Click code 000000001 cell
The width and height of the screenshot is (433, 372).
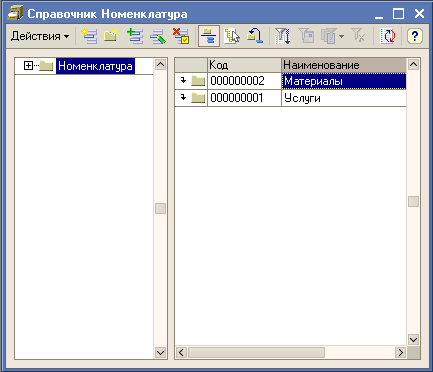point(244,98)
